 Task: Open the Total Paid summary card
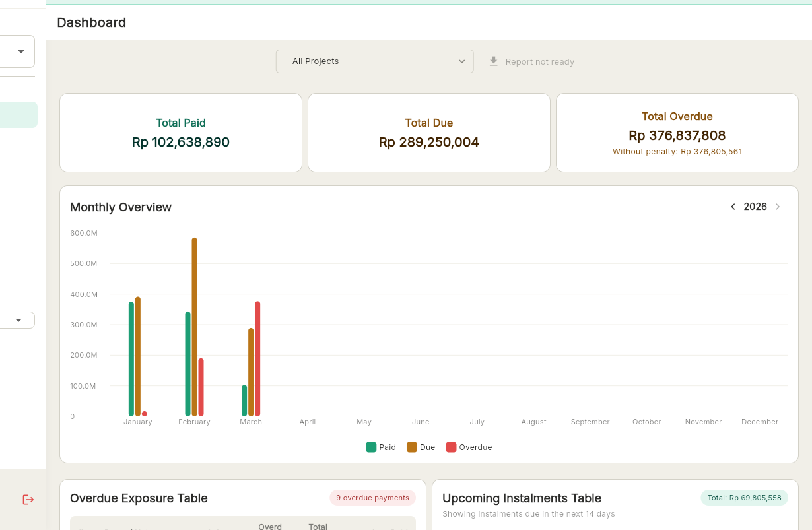[181, 133]
